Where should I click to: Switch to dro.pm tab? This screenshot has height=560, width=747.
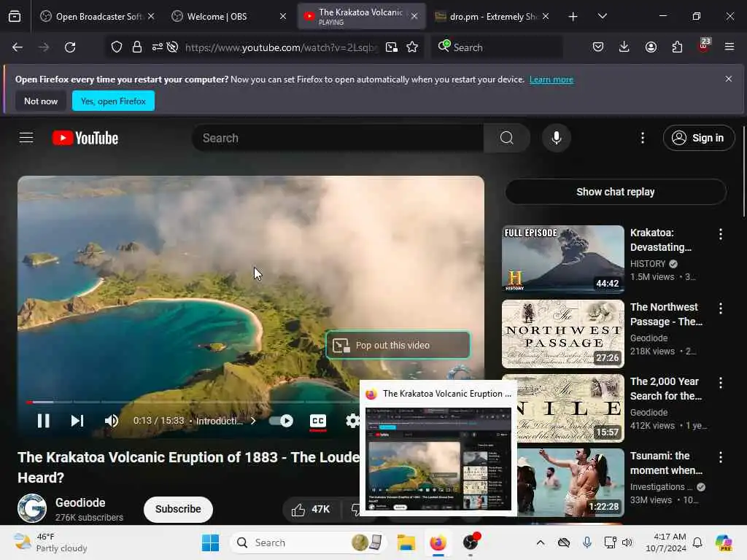coord(492,16)
